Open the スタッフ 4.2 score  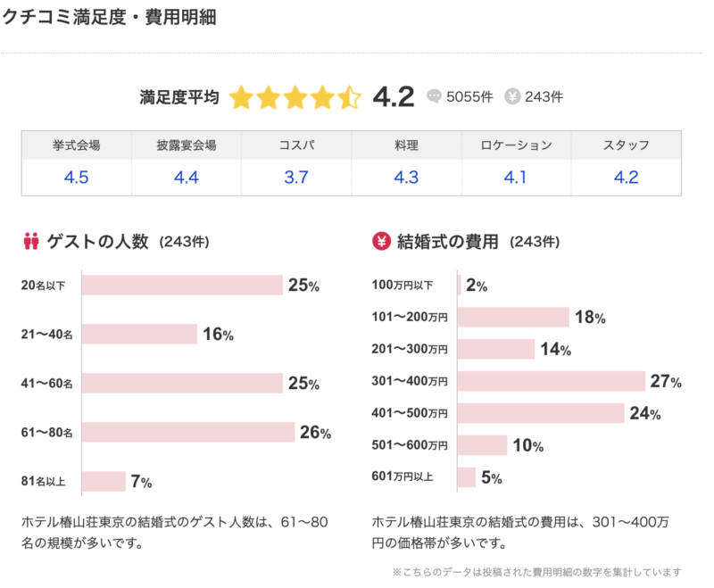[627, 177]
